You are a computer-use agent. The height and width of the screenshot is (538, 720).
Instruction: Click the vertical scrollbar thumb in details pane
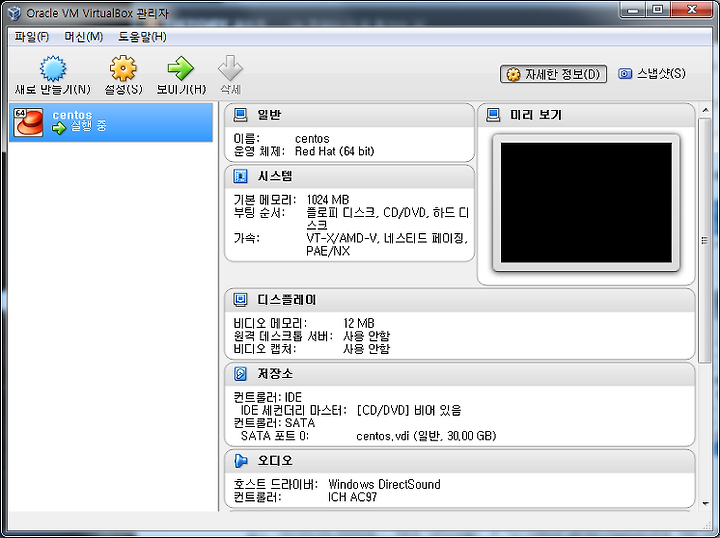[x=704, y=241]
